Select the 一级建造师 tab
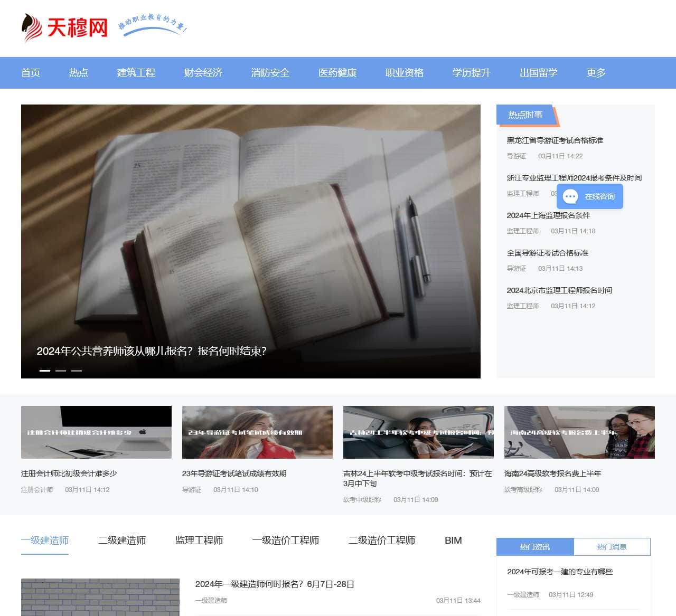Screen dimensions: 676x616 click(45, 541)
